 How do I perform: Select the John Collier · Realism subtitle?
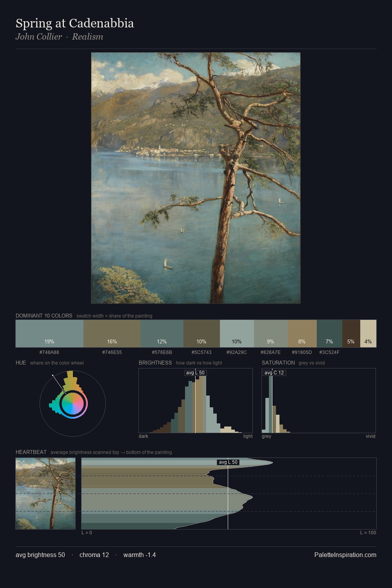coord(59,37)
